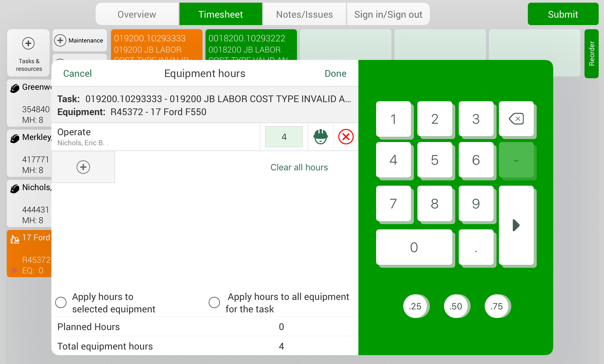604x364 pixels.
Task: Select Apply hours to all equipment option
Action: coord(214,302)
